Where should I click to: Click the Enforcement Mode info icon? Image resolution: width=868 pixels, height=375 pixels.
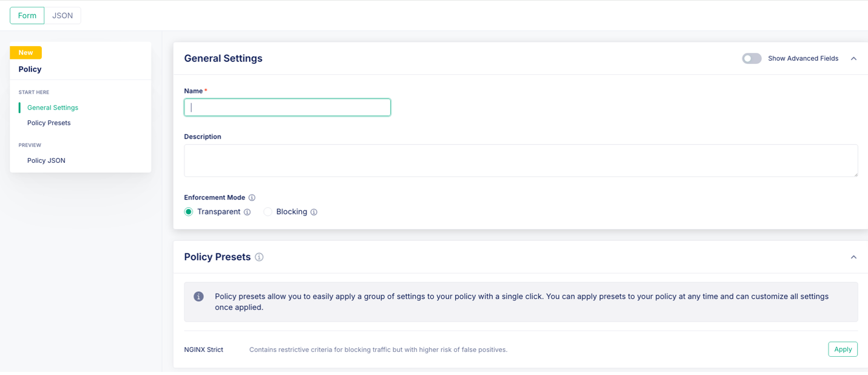252,198
